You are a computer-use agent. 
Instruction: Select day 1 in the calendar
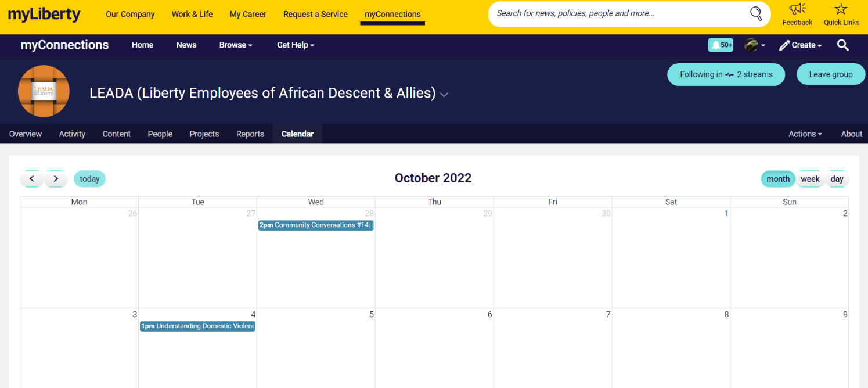(x=726, y=214)
